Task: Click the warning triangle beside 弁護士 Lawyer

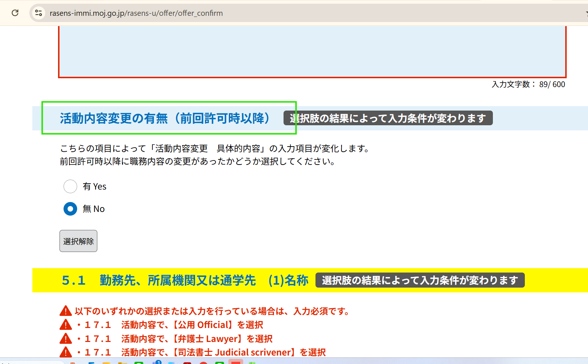Action: (x=65, y=339)
